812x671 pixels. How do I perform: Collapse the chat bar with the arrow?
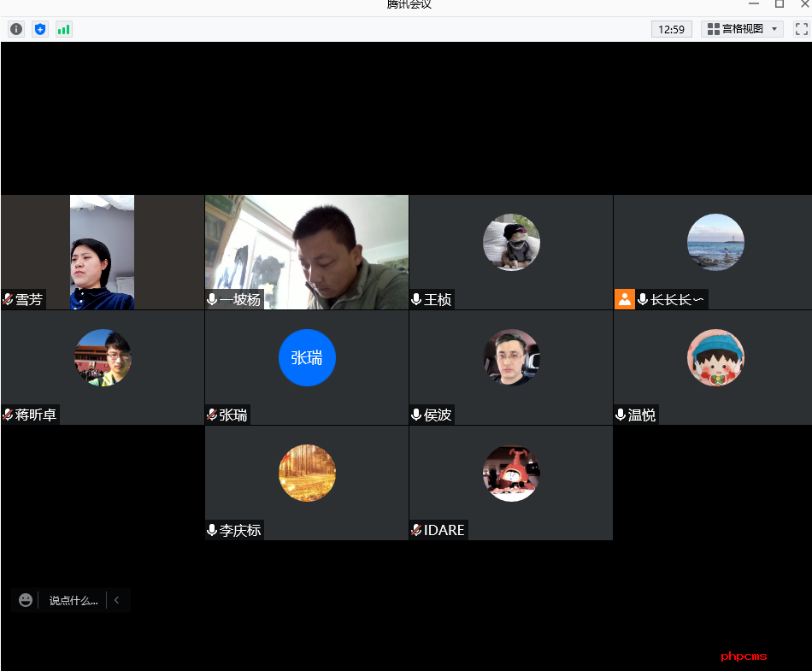point(116,600)
